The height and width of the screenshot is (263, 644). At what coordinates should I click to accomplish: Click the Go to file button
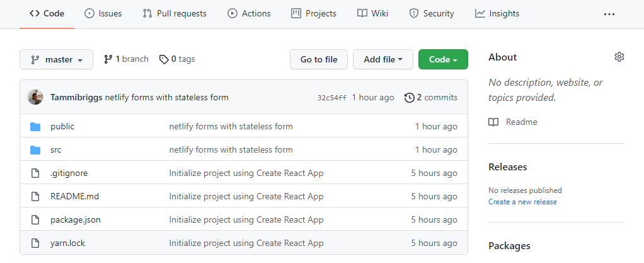[319, 59]
